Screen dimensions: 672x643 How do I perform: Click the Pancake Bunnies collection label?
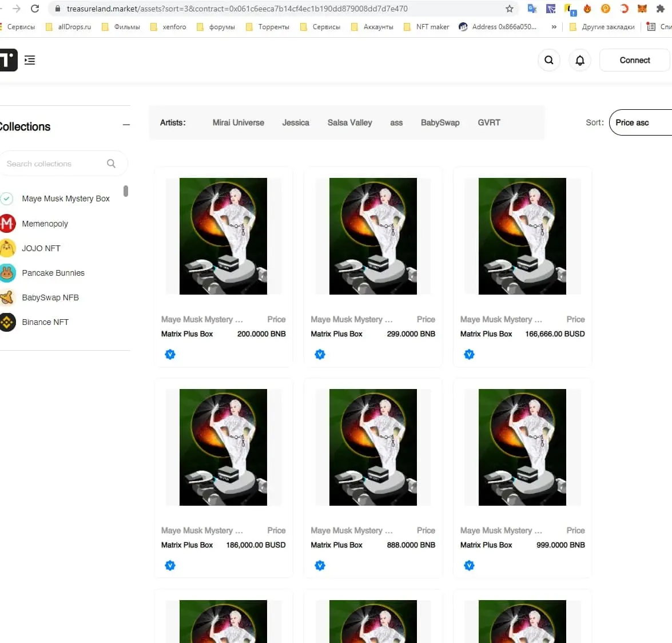pyautogui.click(x=53, y=273)
